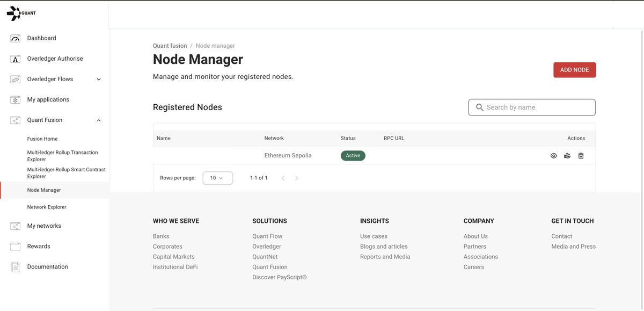Open the Rows per page dropdown

(217, 178)
